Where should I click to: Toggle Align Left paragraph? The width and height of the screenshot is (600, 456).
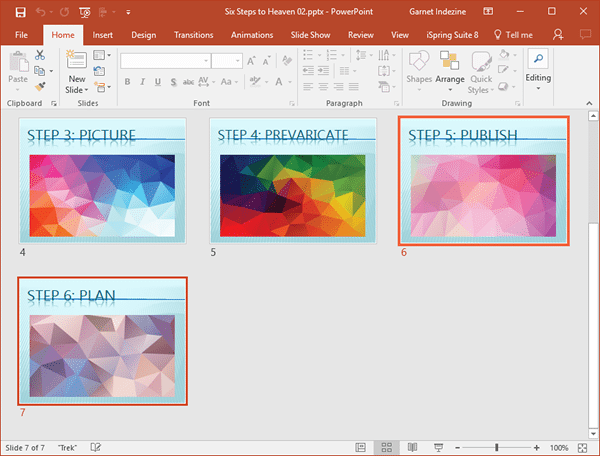tap(308, 87)
